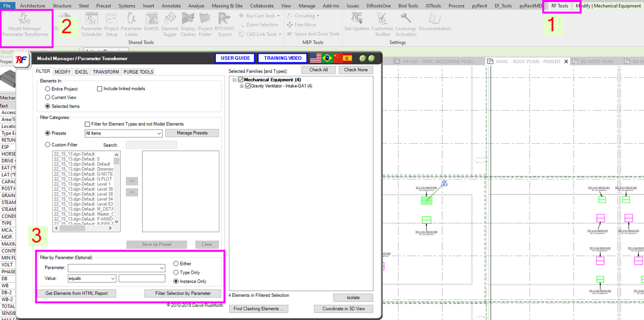Uncheck the Mechanical Equipment tree checkbox

(240, 80)
